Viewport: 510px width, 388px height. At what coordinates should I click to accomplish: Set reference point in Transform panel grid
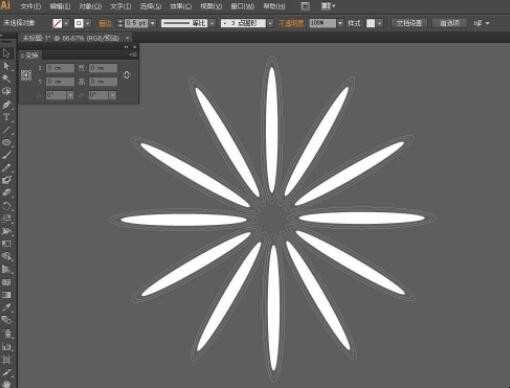pos(26,75)
